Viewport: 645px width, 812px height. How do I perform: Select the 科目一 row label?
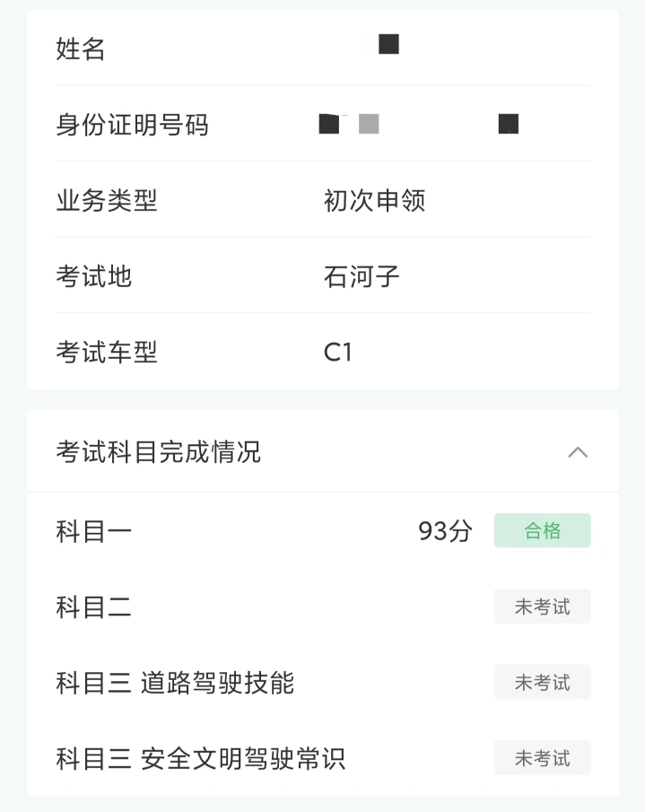94,532
